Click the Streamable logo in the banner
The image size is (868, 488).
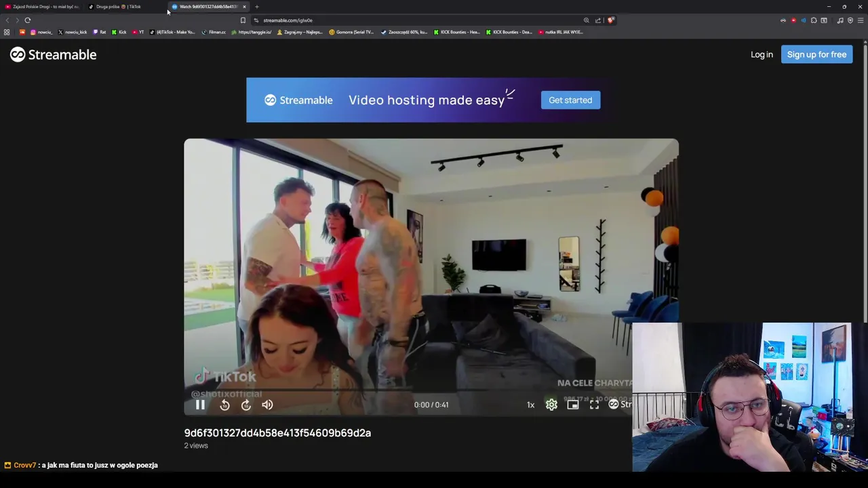298,100
